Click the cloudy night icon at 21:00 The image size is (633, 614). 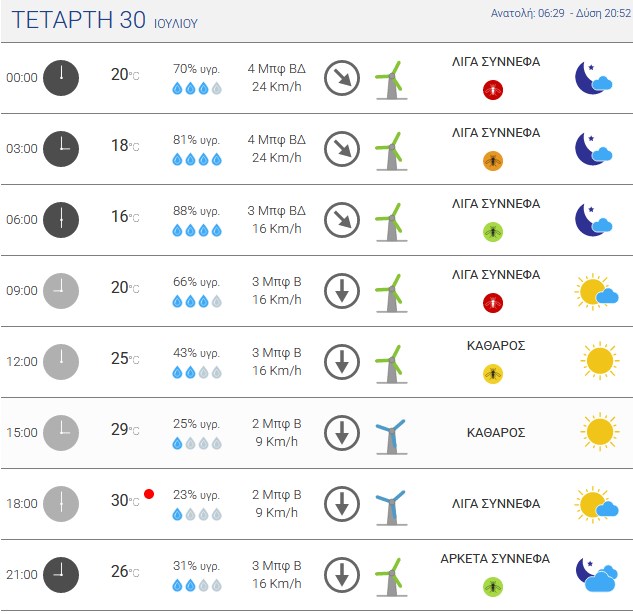click(596, 574)
